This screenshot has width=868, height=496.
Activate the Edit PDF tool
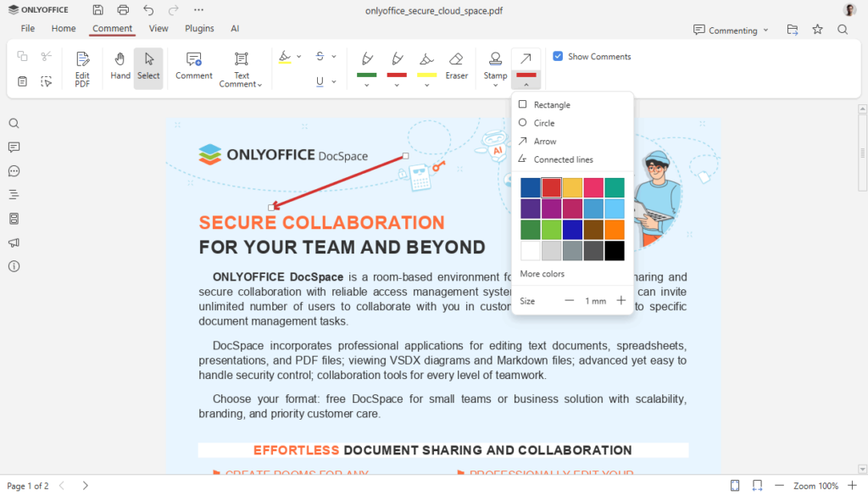pos(82,68)
